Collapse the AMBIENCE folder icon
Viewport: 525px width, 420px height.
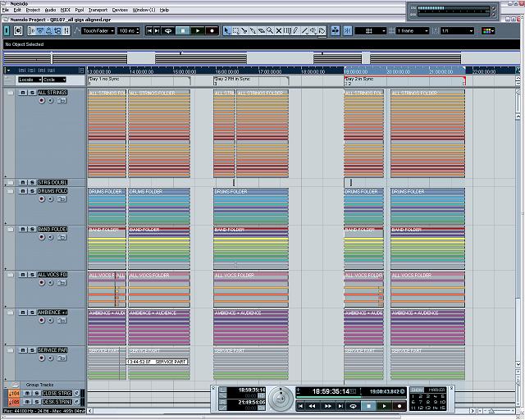(11, 313)
